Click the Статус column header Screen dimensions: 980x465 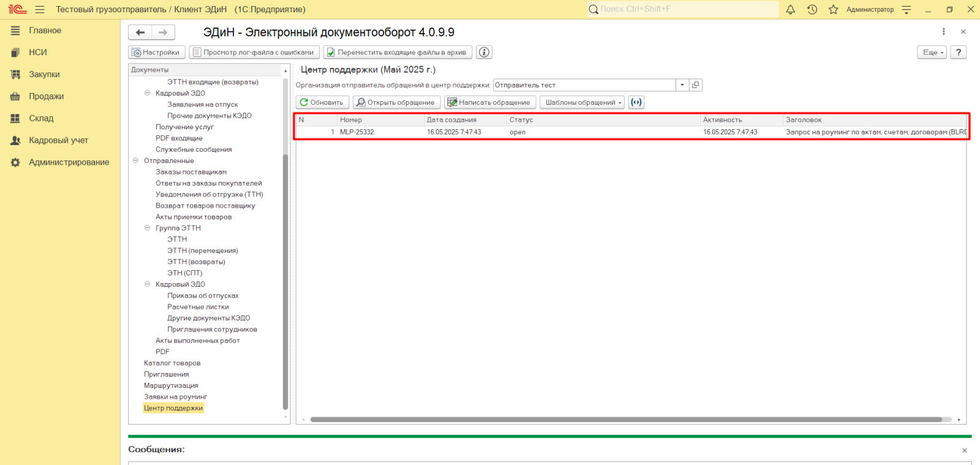(x=603, y=120)
